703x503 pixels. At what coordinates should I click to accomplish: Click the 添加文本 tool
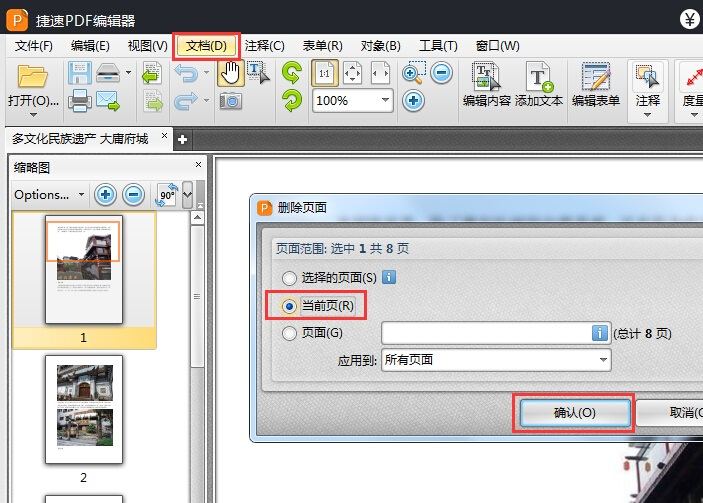point(538,84)
